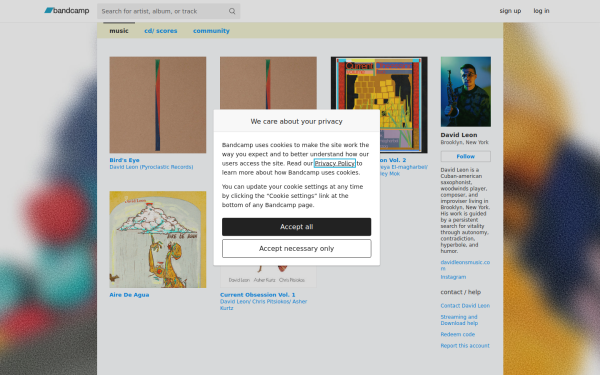The image size is (600, 375).
Task: Open the Bird's Eye album title link
Action: [x=124, y=160]
